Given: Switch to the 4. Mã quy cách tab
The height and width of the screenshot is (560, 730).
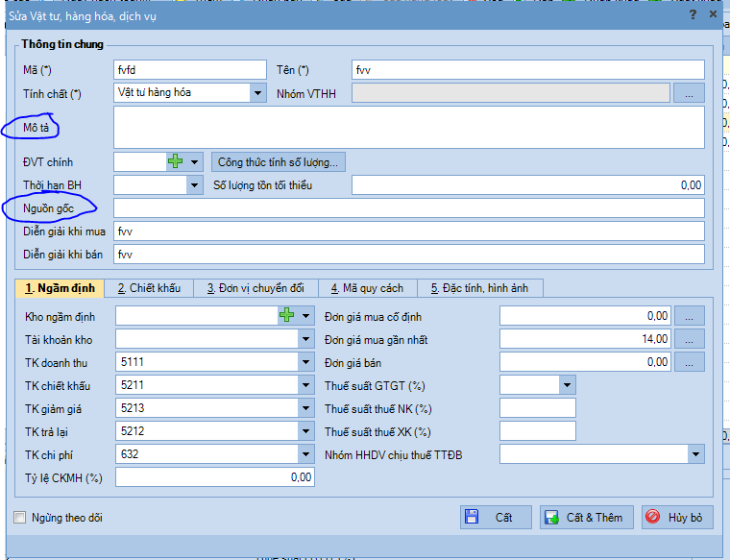Looking at the screenshot, I should pos(368,288).
